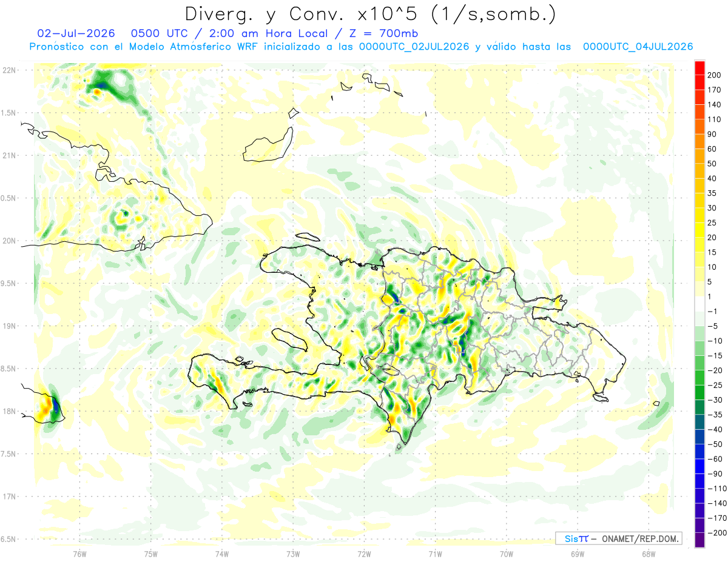Click the 69W longitude label
The width and height of the screenshot is (728, 562).
tap(578, 554)
